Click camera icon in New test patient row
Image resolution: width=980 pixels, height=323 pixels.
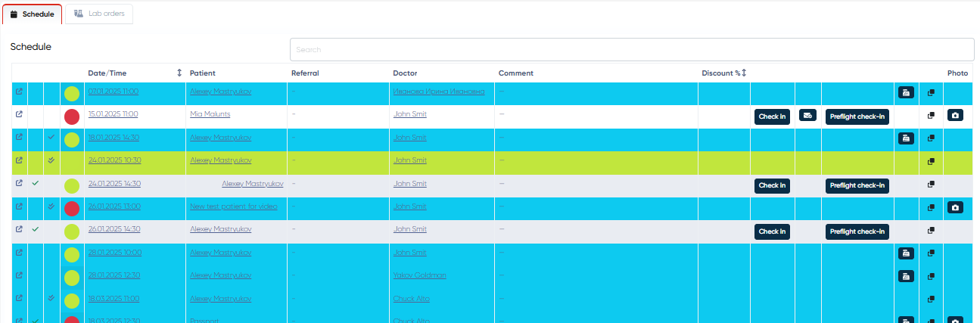tap(955, 207)
